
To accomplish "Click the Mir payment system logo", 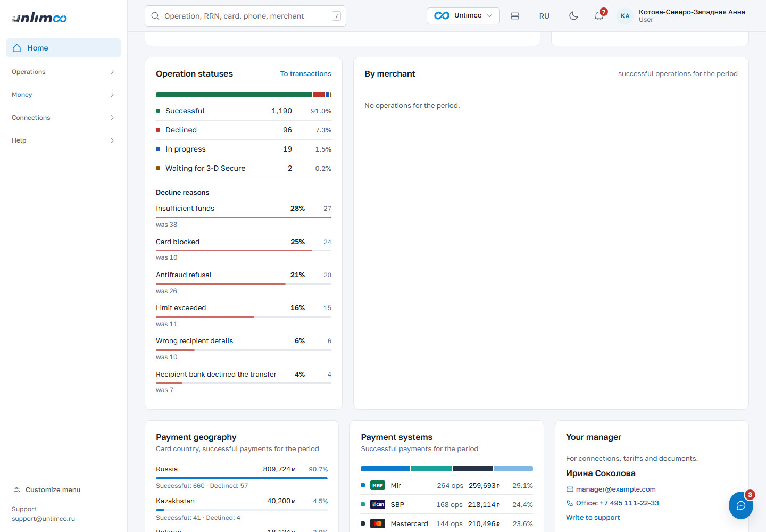I will click(x=378, y=486).
